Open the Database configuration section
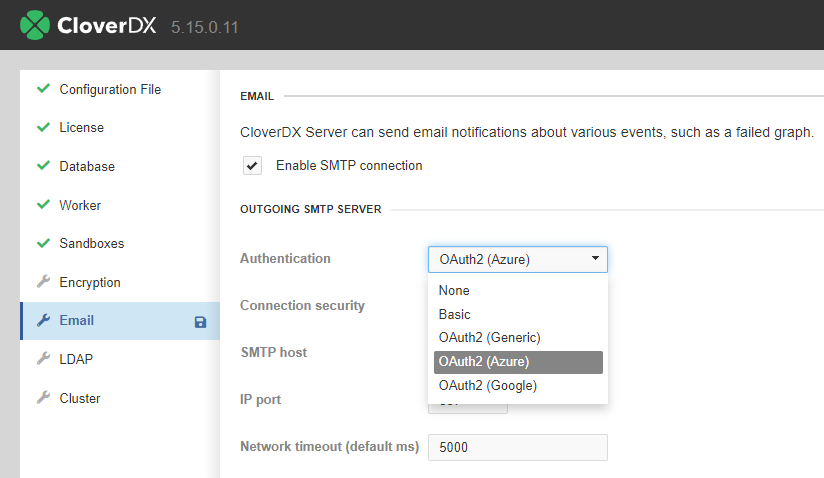Viewport: 824px width, 478px height. click(87, 167)
